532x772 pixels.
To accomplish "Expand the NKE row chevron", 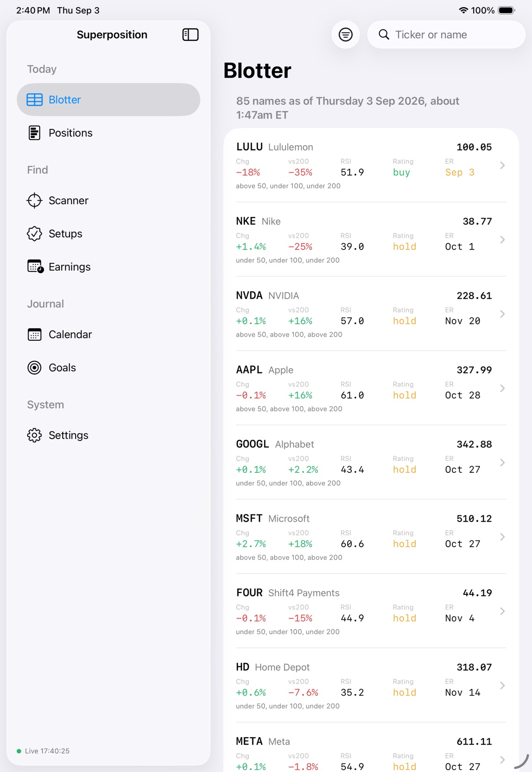I will tap(502, 240).
